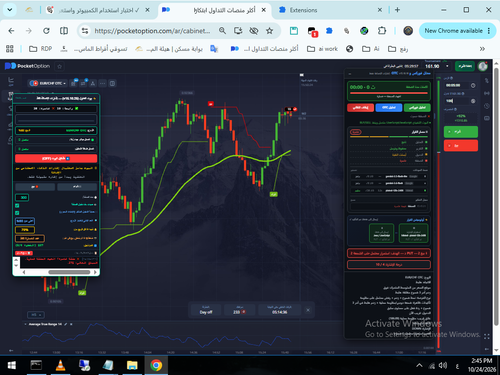
Task: Click the pocketoption.com address bar
Action: (x=152, y=31)
